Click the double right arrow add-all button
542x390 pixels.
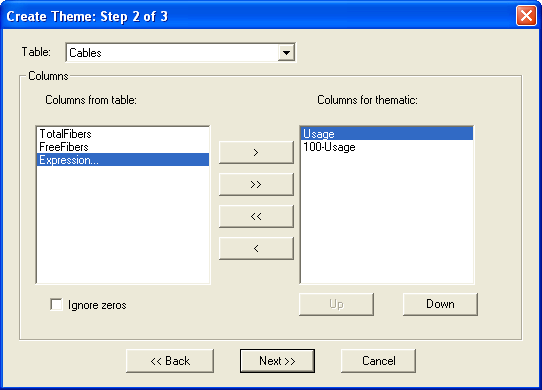tap(256, 184)
